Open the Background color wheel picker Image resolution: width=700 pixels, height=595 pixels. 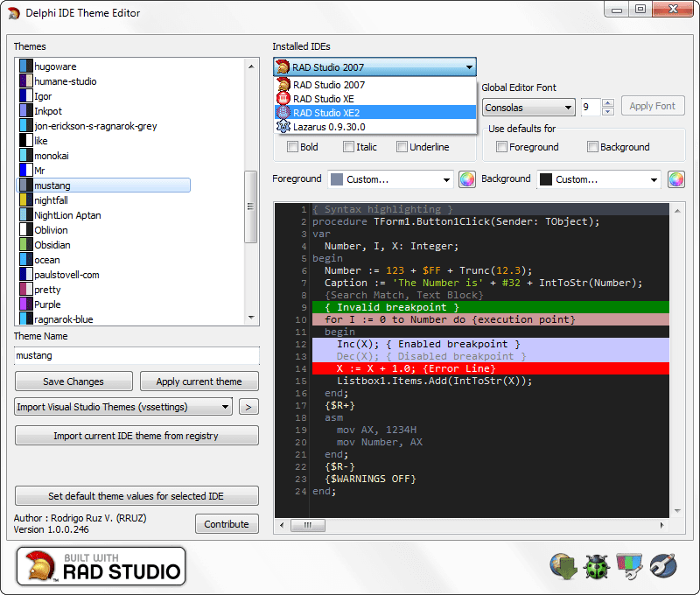coord(675,179)
